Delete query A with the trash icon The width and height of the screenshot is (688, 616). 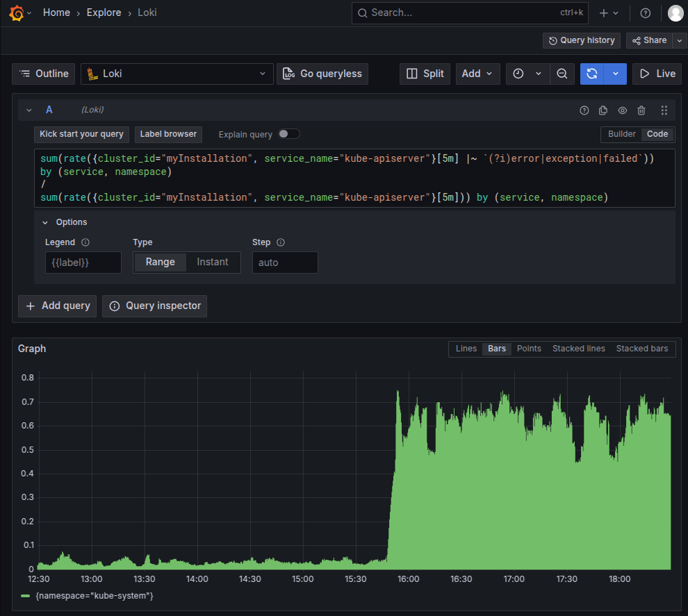pos(641,110)
